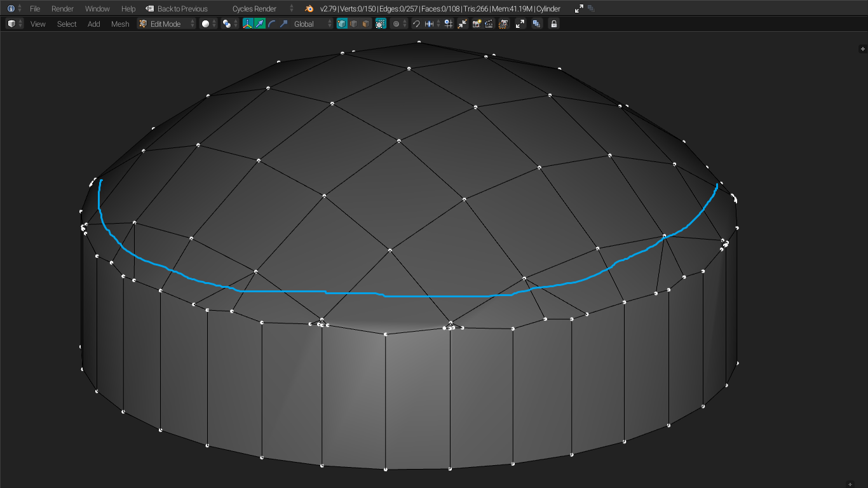
Task: Open the Select menu
Action: 67,24
